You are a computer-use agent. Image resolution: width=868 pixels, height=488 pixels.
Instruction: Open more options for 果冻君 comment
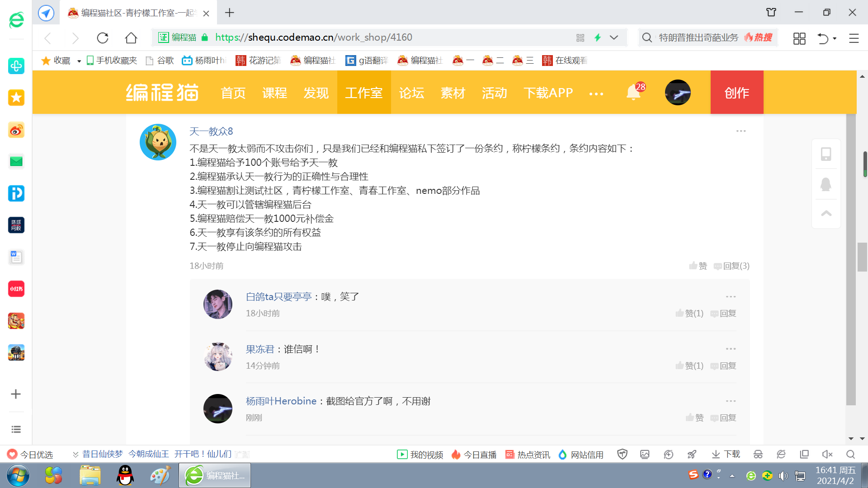click(731, 349)
